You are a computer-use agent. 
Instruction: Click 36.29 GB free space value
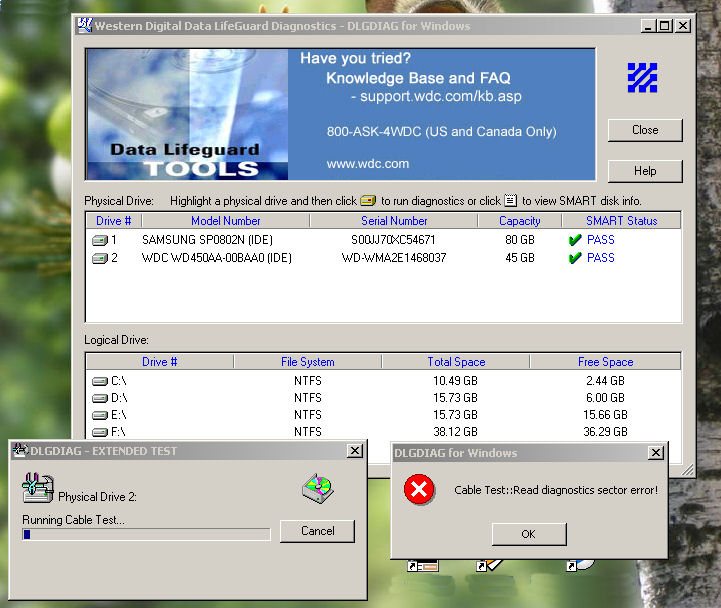coord(605,432)
